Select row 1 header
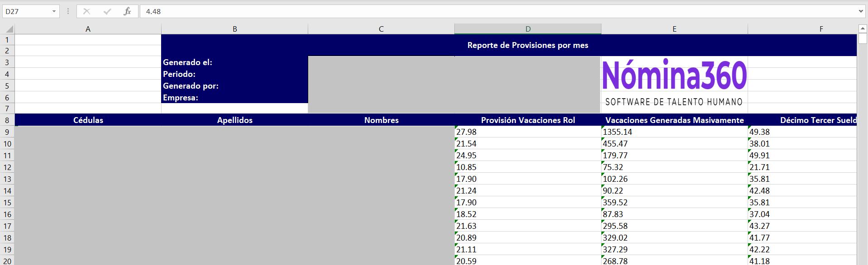The width and height of the screenshot is (868, 265). click(7, 40)
